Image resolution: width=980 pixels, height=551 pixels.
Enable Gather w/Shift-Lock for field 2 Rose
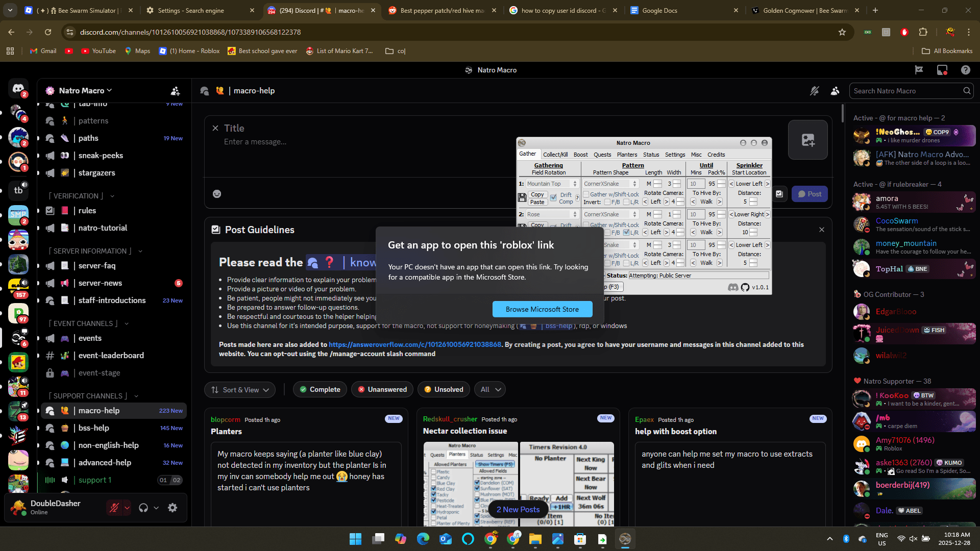(x=586, y=225)
